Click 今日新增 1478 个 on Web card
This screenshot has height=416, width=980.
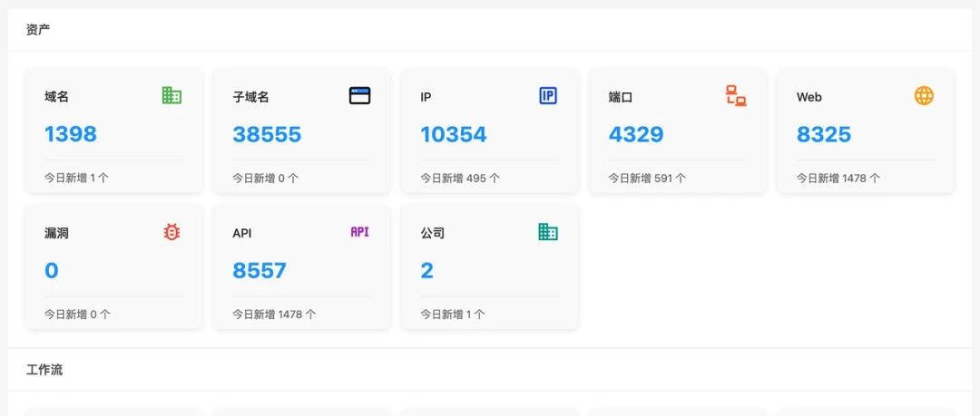pyautogui.click(x=838, y=178)
